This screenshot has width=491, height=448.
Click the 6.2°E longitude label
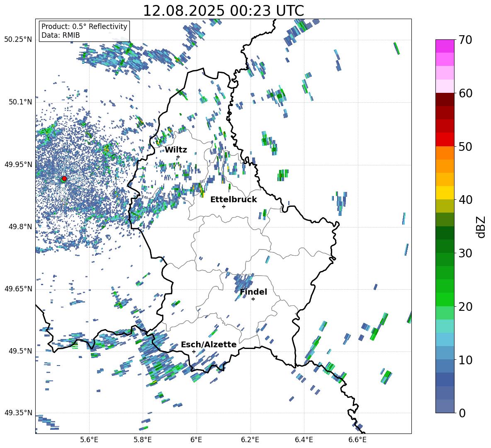pos(250,440)
